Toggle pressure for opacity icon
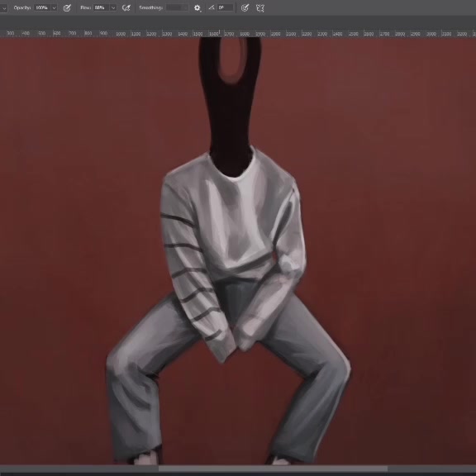 [67, 8]
